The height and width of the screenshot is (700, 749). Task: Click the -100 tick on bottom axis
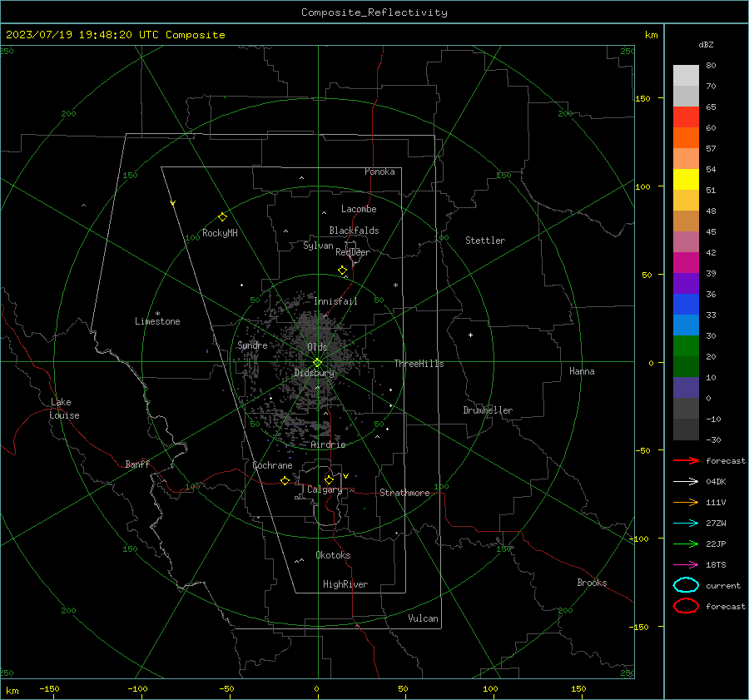point(137,689)
